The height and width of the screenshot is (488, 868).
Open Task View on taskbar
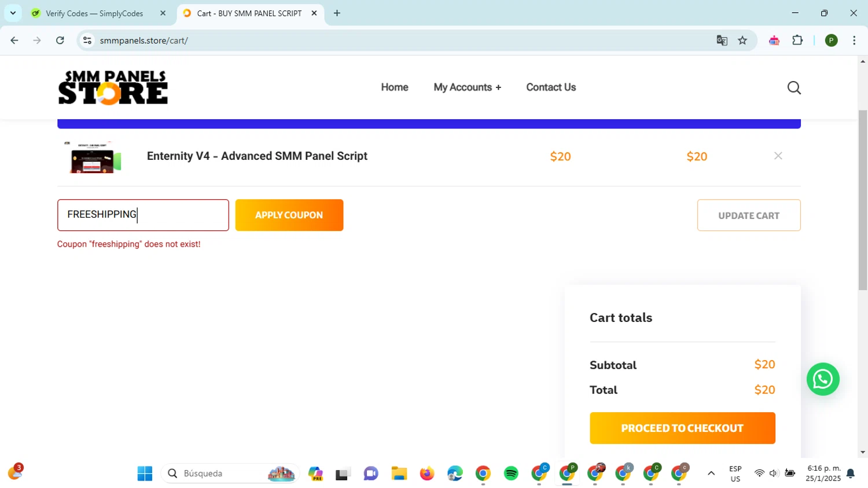click(x=343, y=474)
